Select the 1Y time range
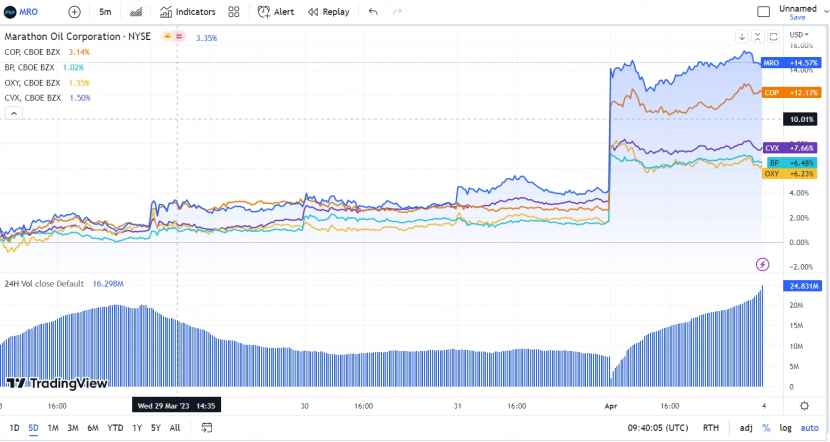Screen dimensions: 830x442 coord(137,428)
